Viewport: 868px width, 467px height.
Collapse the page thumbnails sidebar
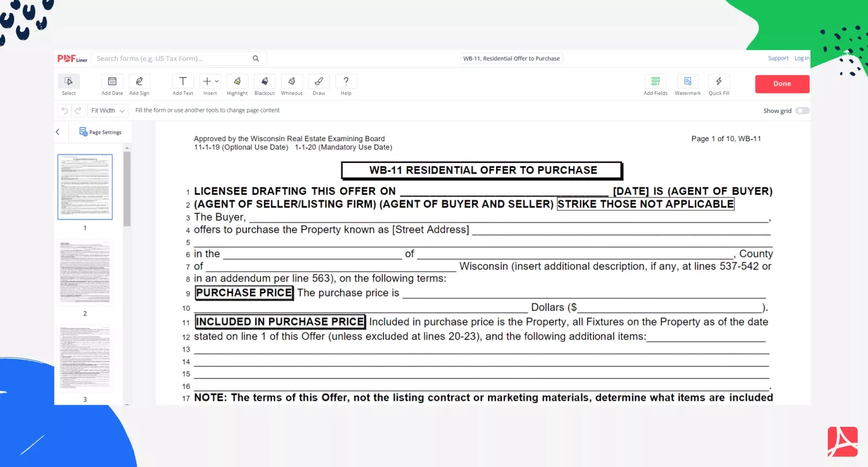pos(58,132)
